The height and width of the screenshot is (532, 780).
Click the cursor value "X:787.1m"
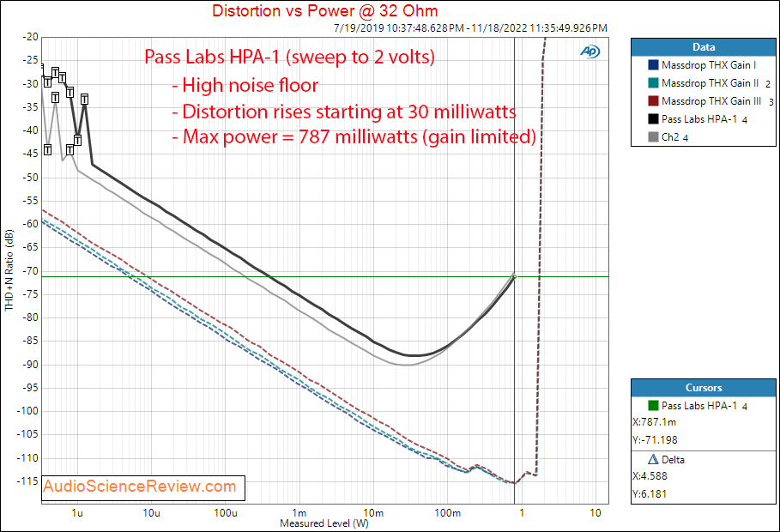click(x=654, y=422)
